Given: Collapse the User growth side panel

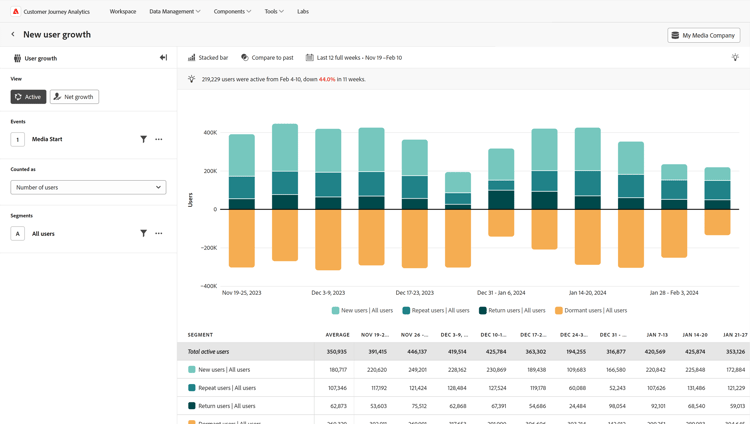Looking at the screenshot, I should 163,58.
